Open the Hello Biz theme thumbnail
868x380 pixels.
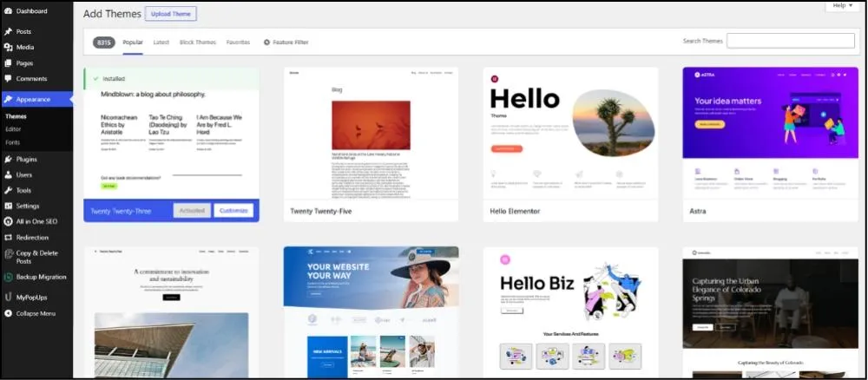click(x=571, y=312)
